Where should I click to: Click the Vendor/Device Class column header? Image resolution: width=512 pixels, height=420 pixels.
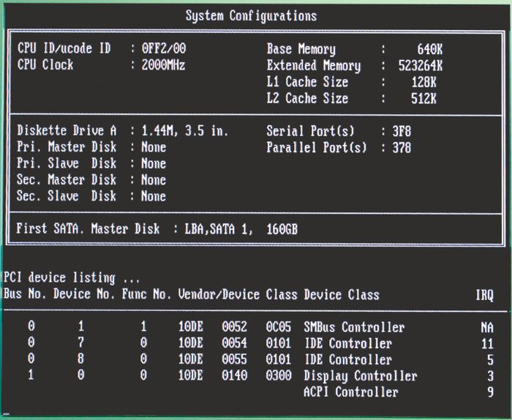coord(238,295)
